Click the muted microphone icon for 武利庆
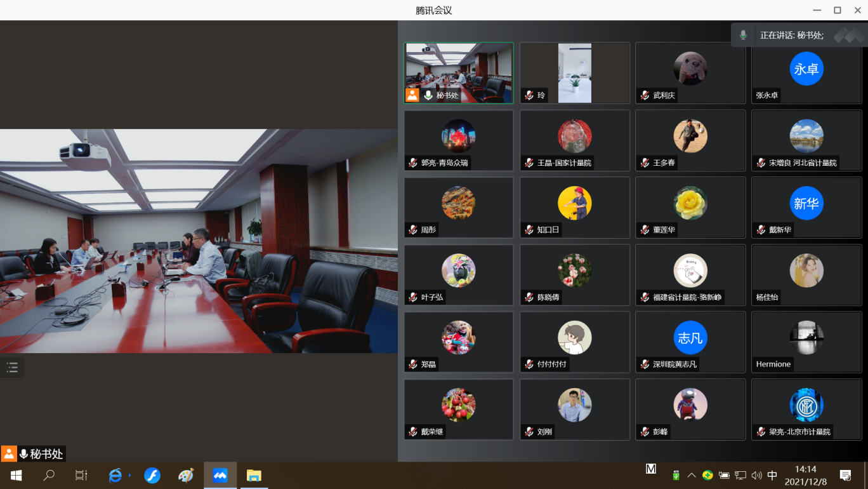Screen dimensions: 868x489 [x=645, y=95]
